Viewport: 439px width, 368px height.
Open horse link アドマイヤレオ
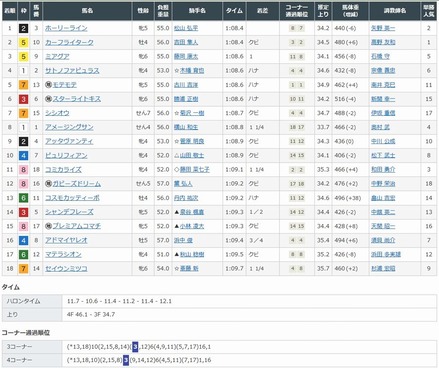[x=66, y=240]
